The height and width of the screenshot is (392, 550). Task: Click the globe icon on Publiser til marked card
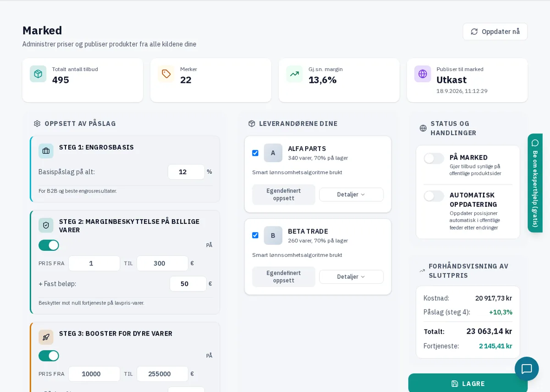423,74
